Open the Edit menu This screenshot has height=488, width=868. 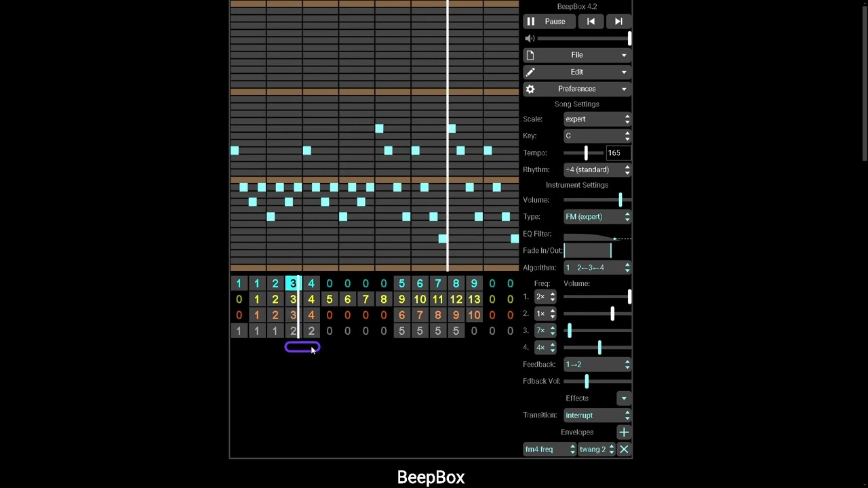(577, 72)
